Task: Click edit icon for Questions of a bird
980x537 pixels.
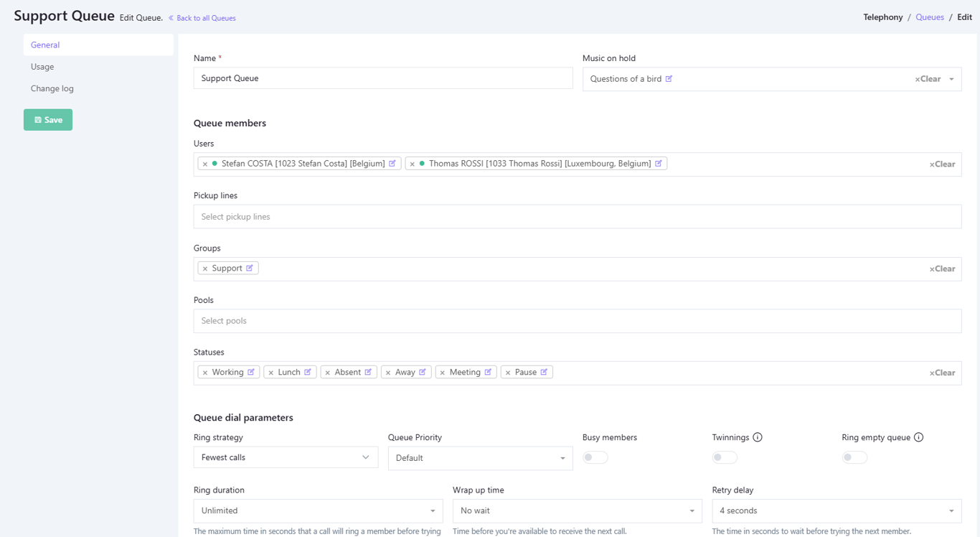Action: click(x=669, y=79)
